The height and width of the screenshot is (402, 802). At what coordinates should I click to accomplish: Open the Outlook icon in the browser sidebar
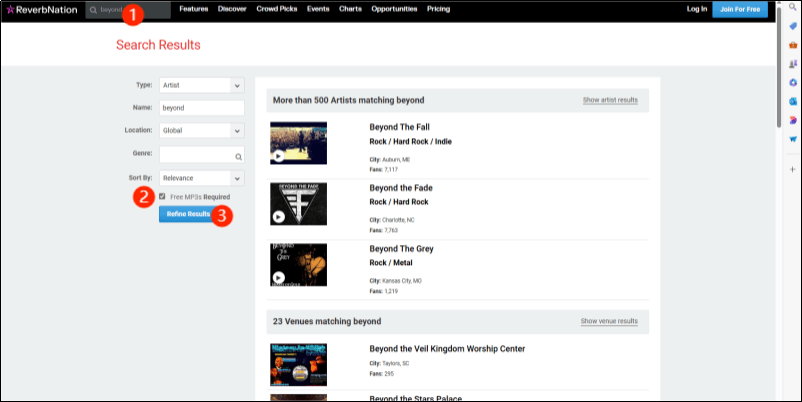(x=792, y=101)
